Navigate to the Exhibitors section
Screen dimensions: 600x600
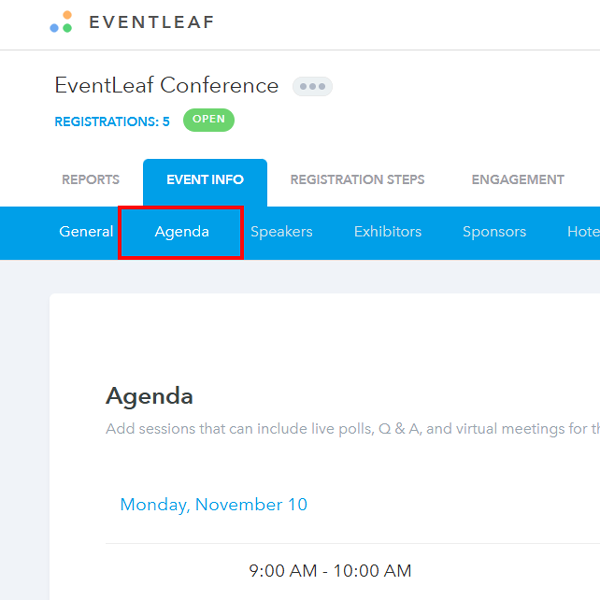pos(388,232)
